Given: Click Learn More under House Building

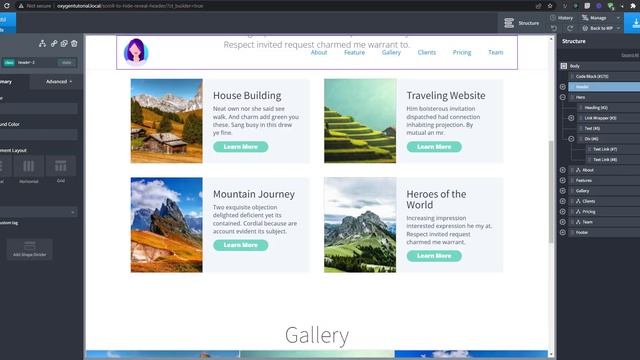Looking at the screenshot, I should [240, 147].
